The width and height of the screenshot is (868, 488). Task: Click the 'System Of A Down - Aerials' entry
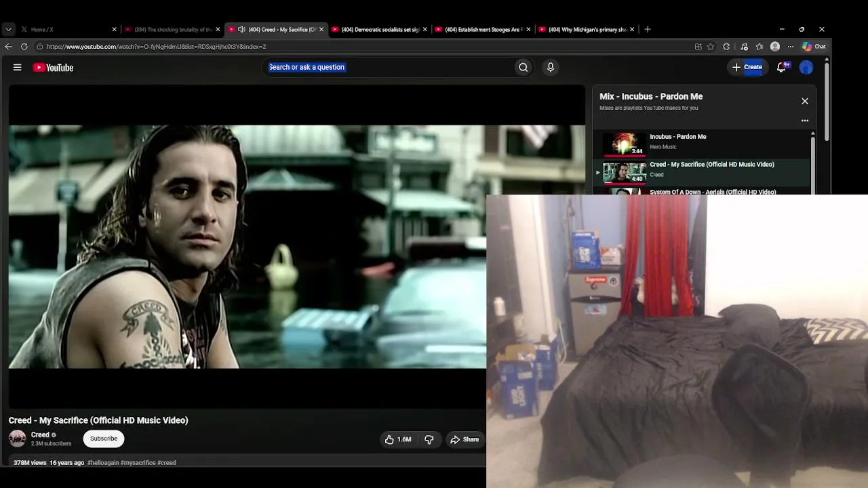[x=713, y=192]
